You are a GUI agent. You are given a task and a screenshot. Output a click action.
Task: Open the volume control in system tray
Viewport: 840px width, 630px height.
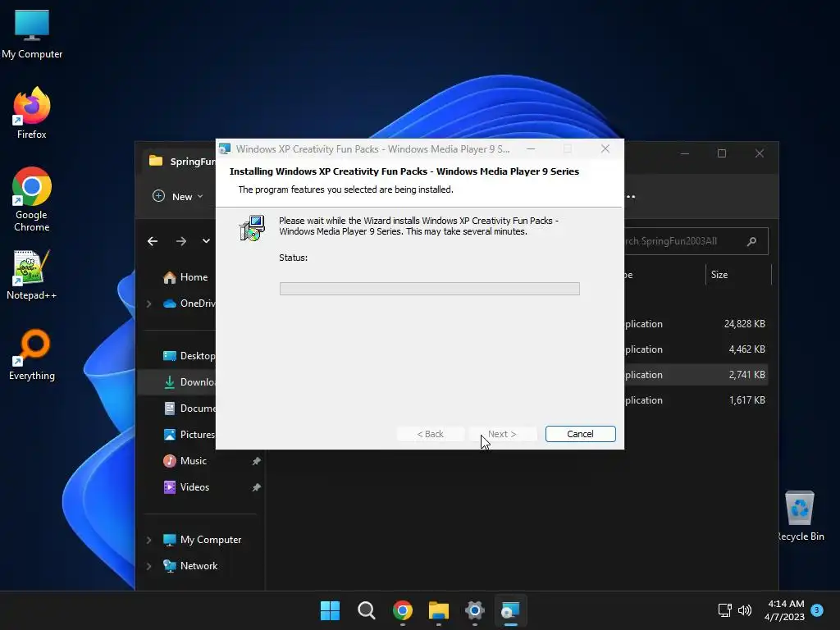pyautogui.click(x=745, y=609)
